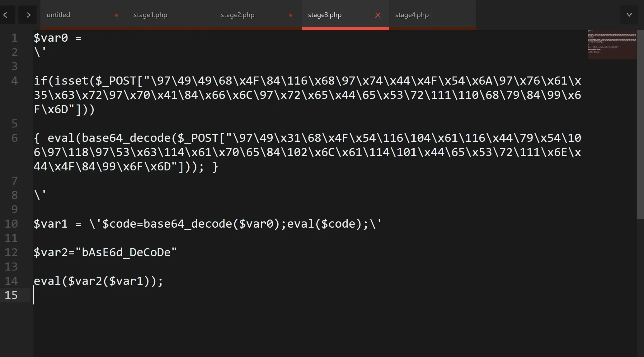This screenshot has width=644, height=357.
Task: Click the vertical scrollbar
Action: (640, 124)
